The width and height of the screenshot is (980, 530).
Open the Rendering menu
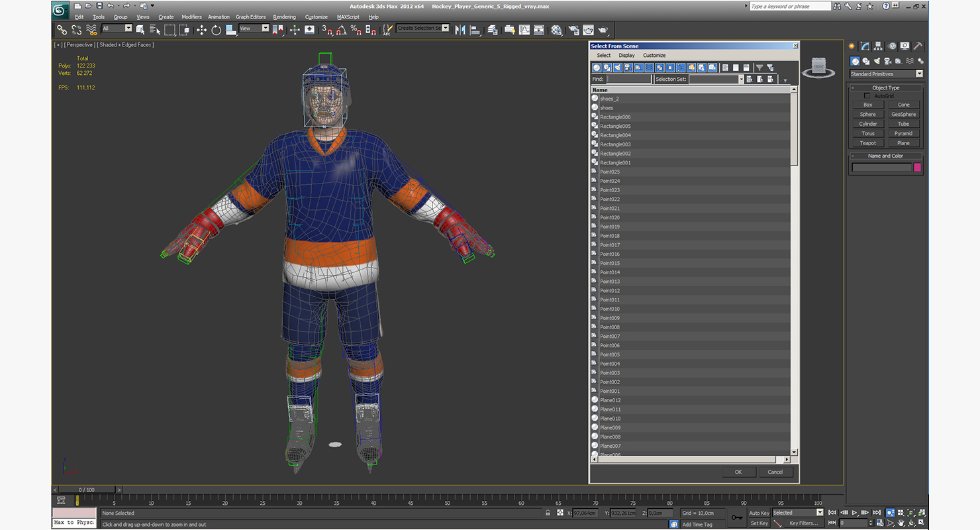[x=285, y=17]
